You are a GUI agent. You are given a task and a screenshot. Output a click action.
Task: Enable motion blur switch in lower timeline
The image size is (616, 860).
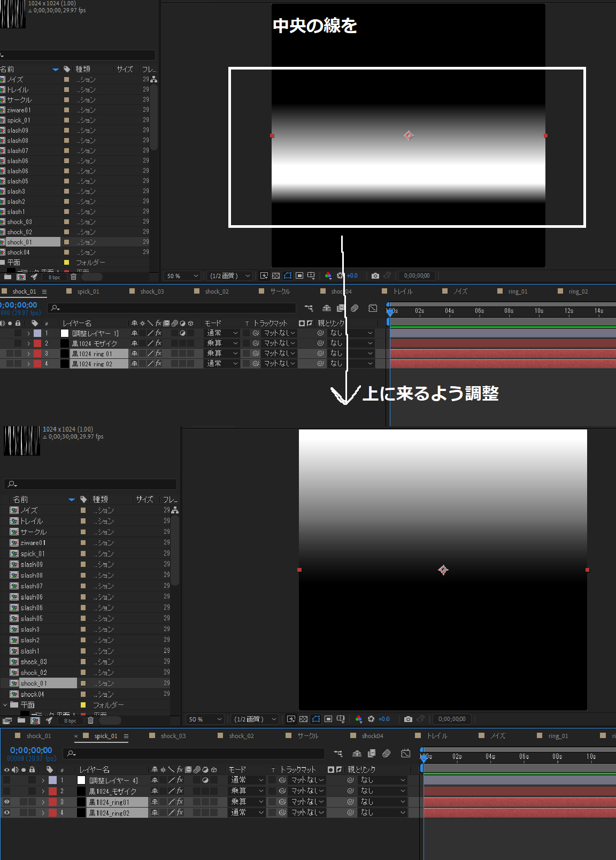[x=387, y=753]
